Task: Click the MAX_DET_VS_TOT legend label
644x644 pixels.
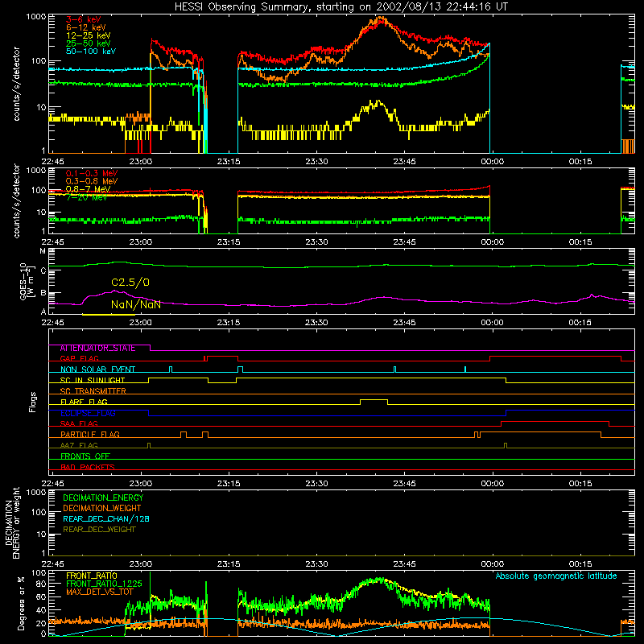Action: (100, 592)
